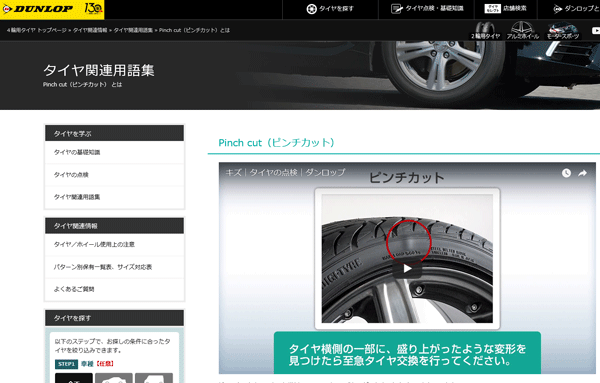Open the 店舗検索 store search menu
The height and width of the screenshot is (383, 600).
505,9
